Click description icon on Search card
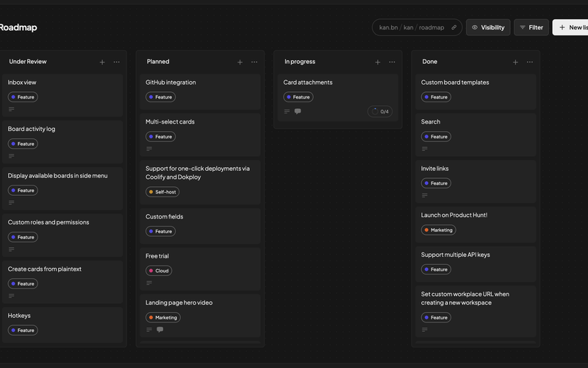The height and width of the screenshot is (368, 588). [425, 149]
